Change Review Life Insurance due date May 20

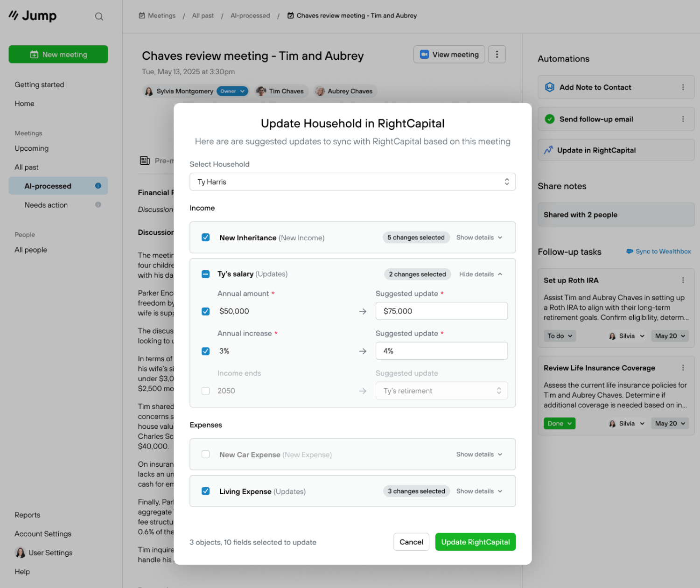coord(670,423)
